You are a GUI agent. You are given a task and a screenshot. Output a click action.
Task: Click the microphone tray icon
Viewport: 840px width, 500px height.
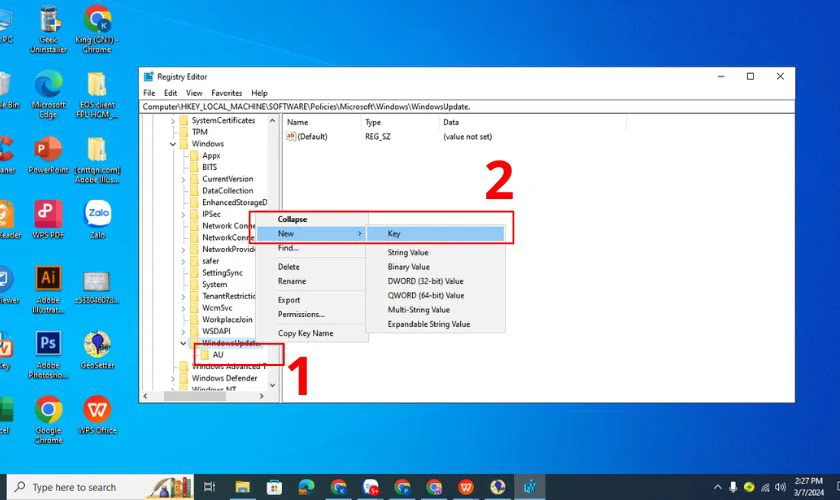point(733,487)
